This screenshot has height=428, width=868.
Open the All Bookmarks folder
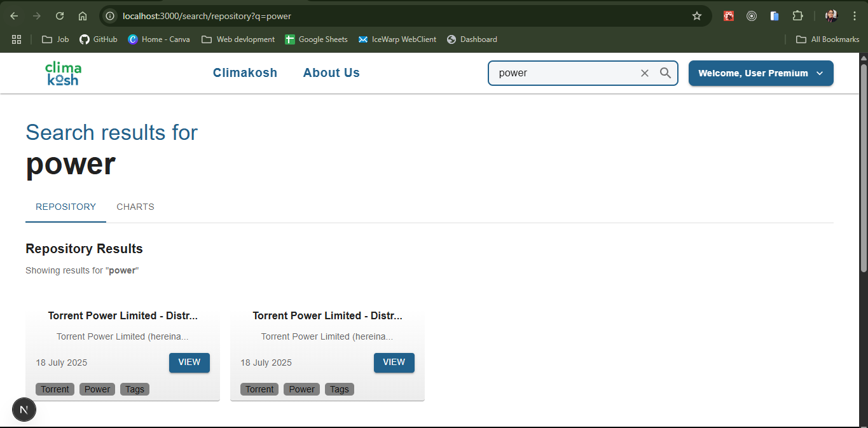tap(827, 39)
